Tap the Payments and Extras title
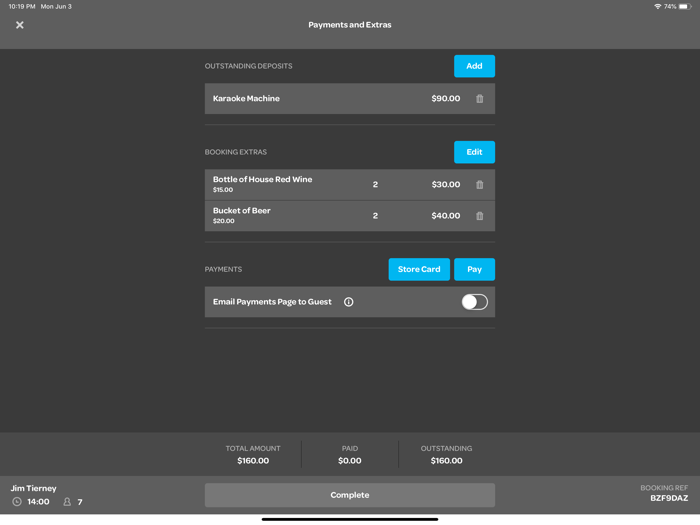Viewport: 700px width, 525px height. click(x=350, y=25)
